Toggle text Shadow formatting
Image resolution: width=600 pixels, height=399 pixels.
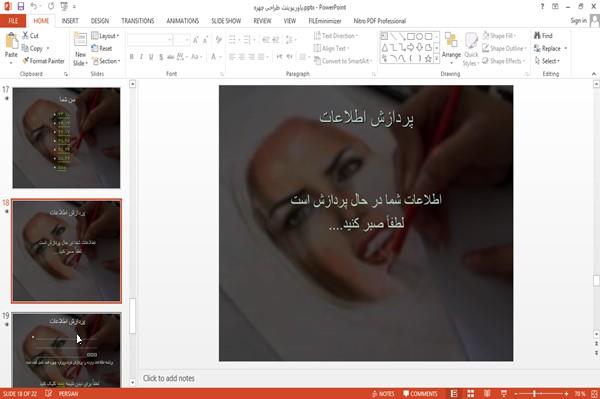tap(161, 57)
